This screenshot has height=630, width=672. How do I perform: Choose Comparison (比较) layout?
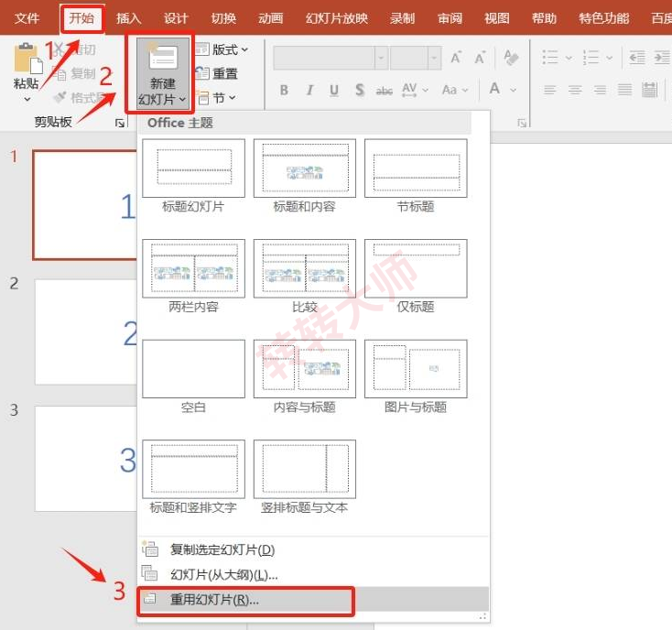[305, 276]
